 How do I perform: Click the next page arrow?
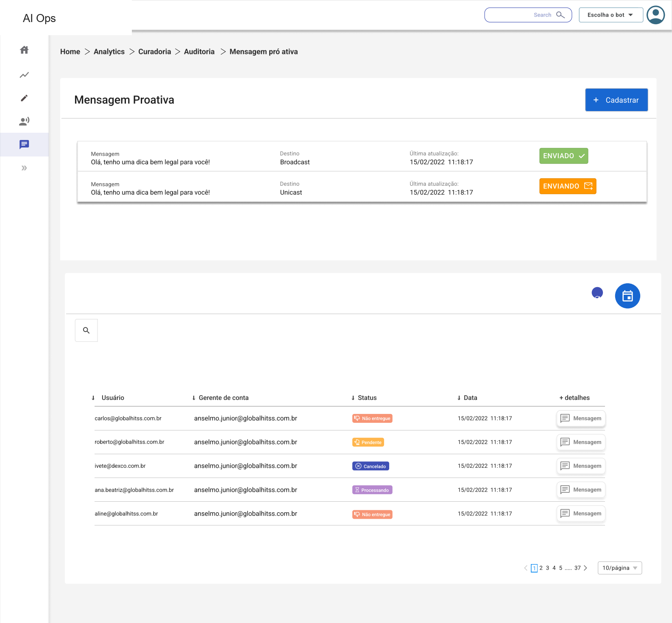[586, 568]
